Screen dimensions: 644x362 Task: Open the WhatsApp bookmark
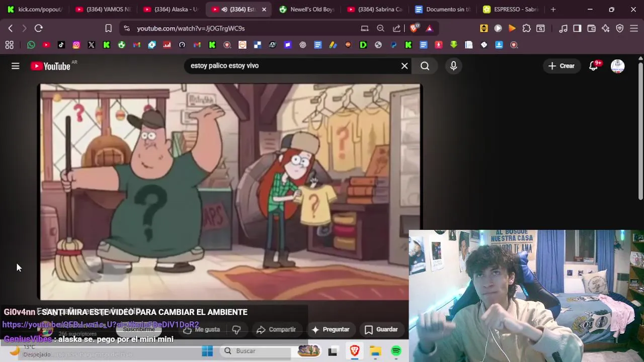point(31,45)
